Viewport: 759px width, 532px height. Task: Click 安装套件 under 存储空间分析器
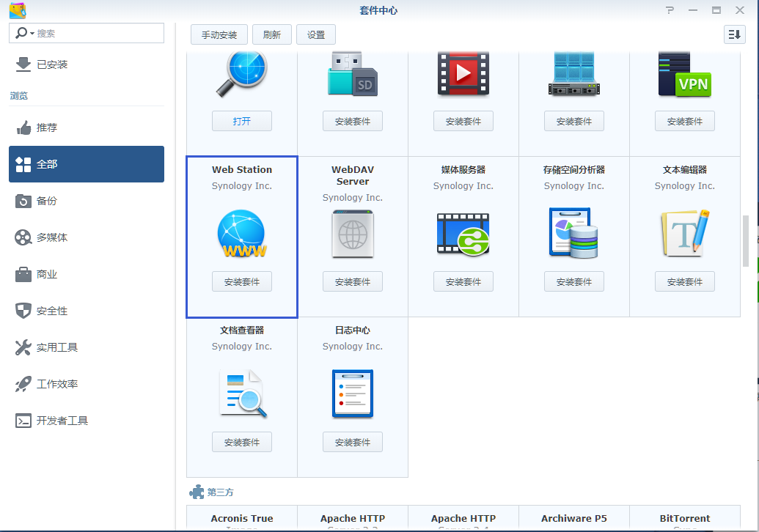click(574, 281)
